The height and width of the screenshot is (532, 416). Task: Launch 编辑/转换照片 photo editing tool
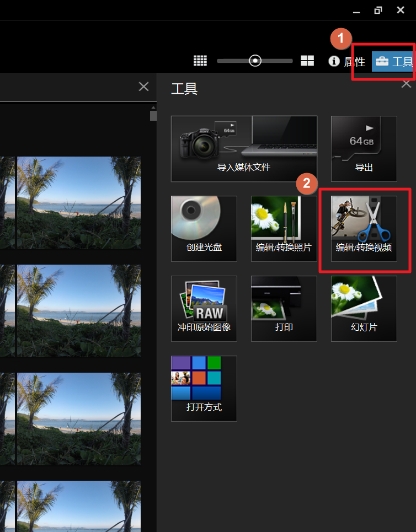[x=284, y=228]
